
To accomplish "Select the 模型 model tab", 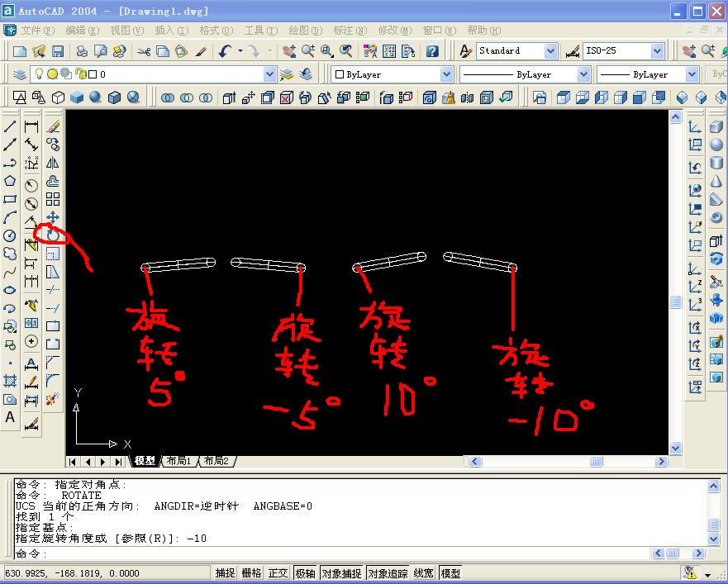I will 145,461.
